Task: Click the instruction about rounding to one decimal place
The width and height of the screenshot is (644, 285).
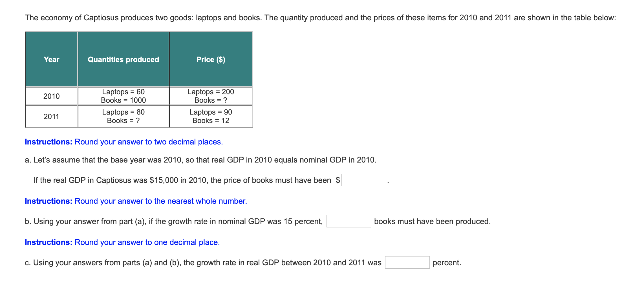Action: pos(122,242)
